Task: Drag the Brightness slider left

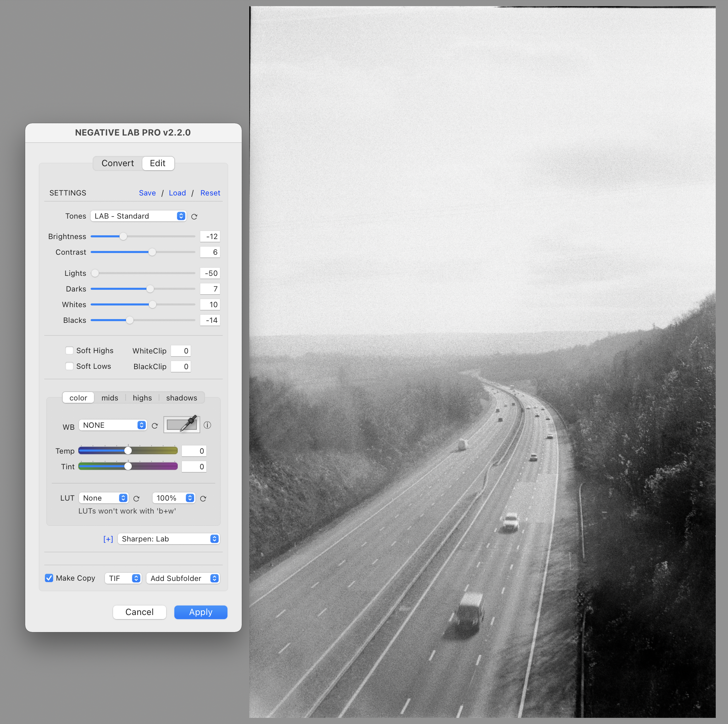Action: [x=120, y=237]
